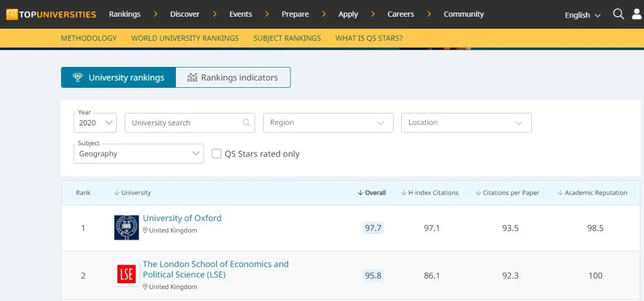The image size is (644, 301).
Task: Open the Region dropdown
Action: click(328, 122)
